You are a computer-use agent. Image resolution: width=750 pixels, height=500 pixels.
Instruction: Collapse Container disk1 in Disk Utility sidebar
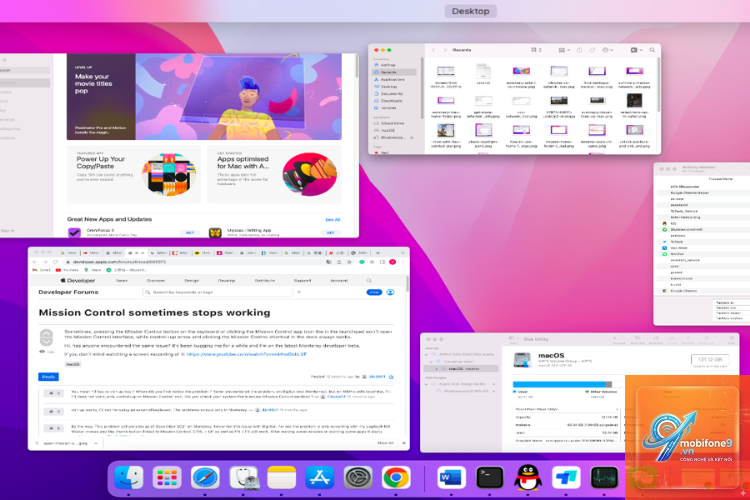(x=431, y=362)
